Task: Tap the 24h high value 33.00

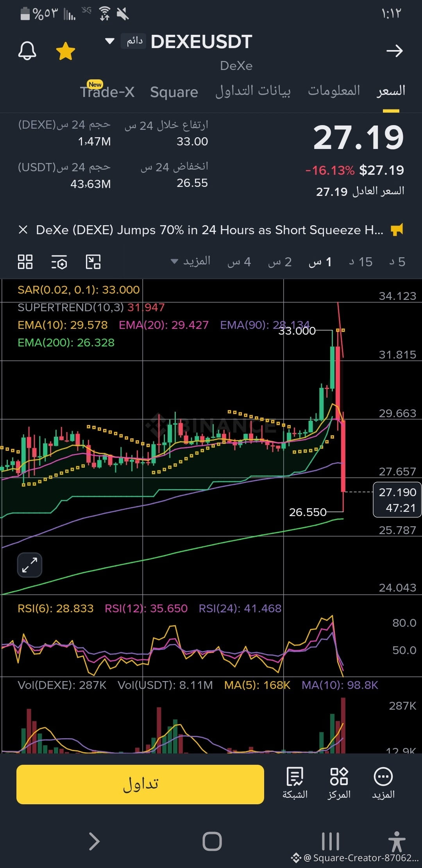Action: pyautogui.click(x=192, y=142)
